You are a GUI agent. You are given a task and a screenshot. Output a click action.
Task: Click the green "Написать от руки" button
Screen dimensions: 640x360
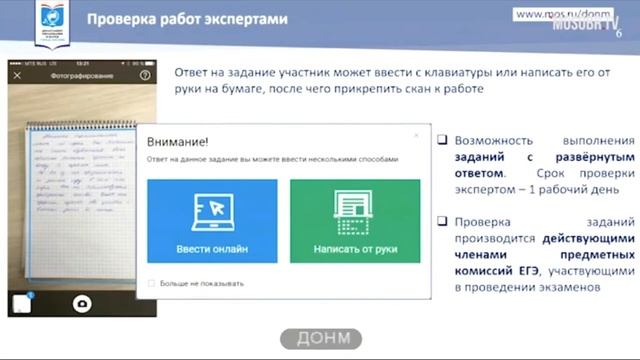355,221
